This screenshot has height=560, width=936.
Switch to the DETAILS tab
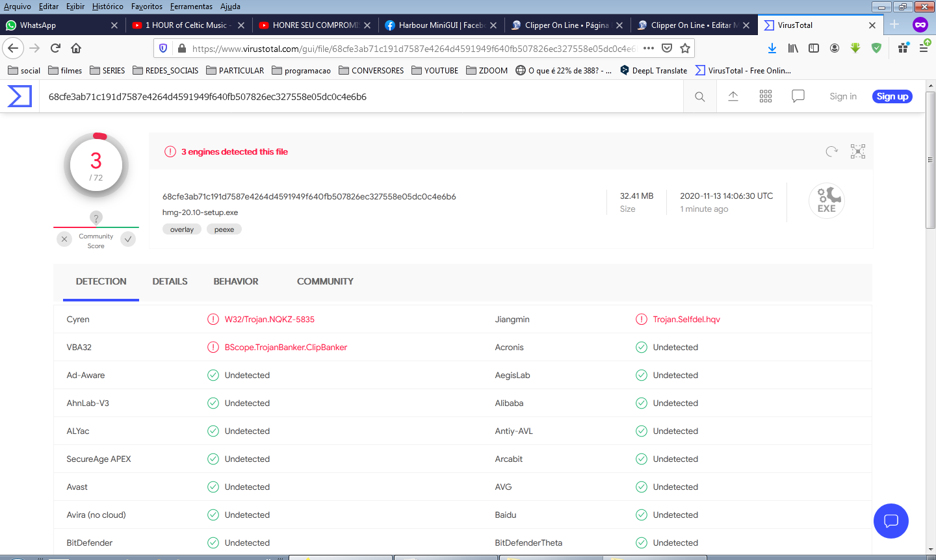[x=170, y=281]
